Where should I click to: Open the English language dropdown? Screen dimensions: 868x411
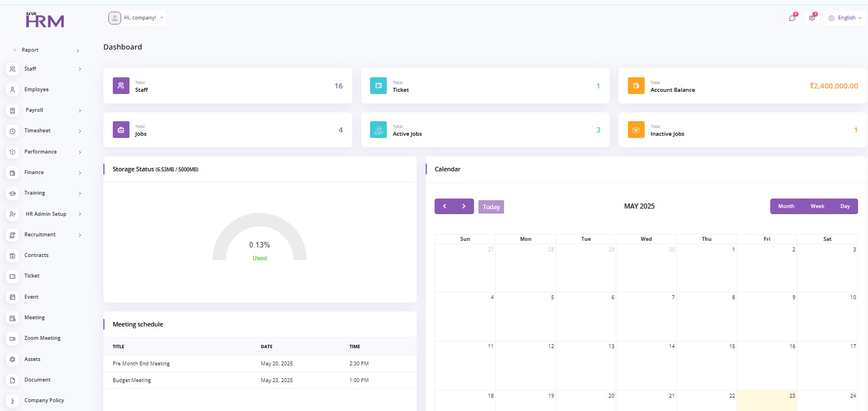tap(845, 18)
